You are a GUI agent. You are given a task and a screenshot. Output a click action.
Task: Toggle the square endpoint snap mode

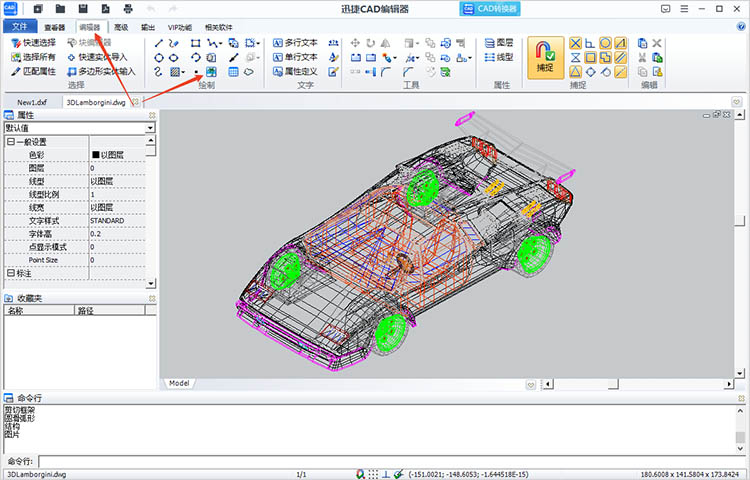click(x=590, y=58)
